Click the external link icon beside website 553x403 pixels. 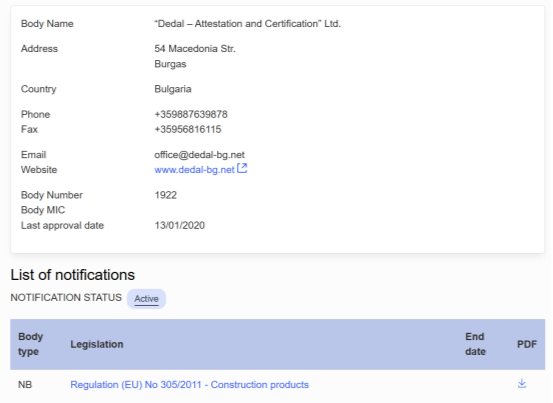pyautogui.click(x=242, y=168)
